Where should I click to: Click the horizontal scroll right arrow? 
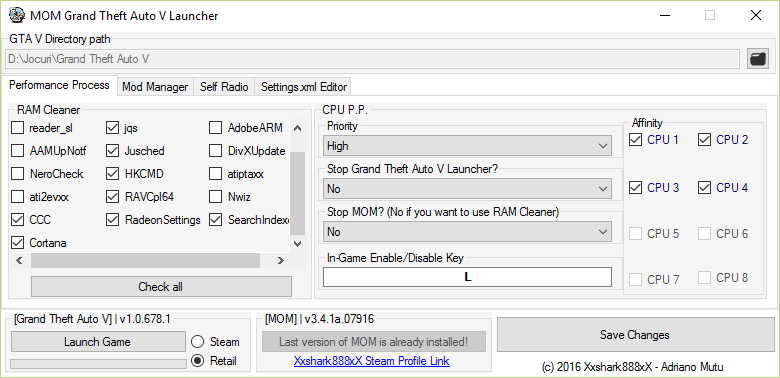(281, 261)
